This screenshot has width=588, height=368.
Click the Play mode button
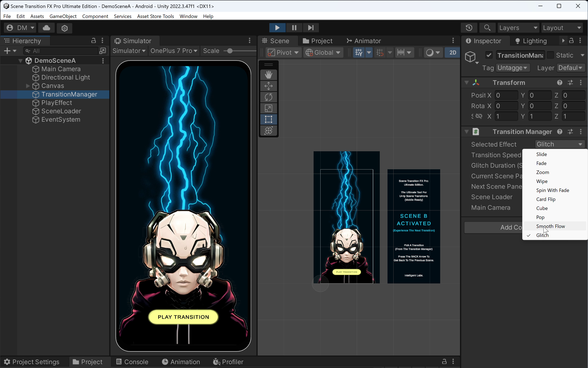pyautogui.click(x=277, y=28)
